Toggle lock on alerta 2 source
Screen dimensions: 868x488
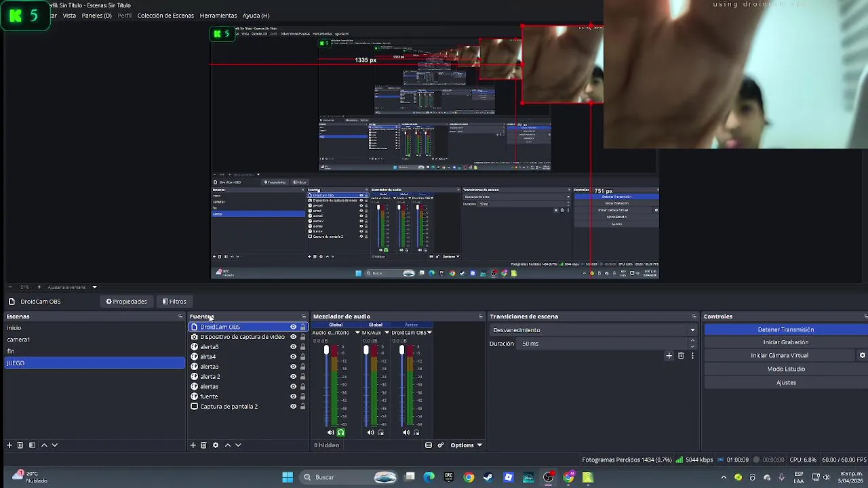coord(302,377)
